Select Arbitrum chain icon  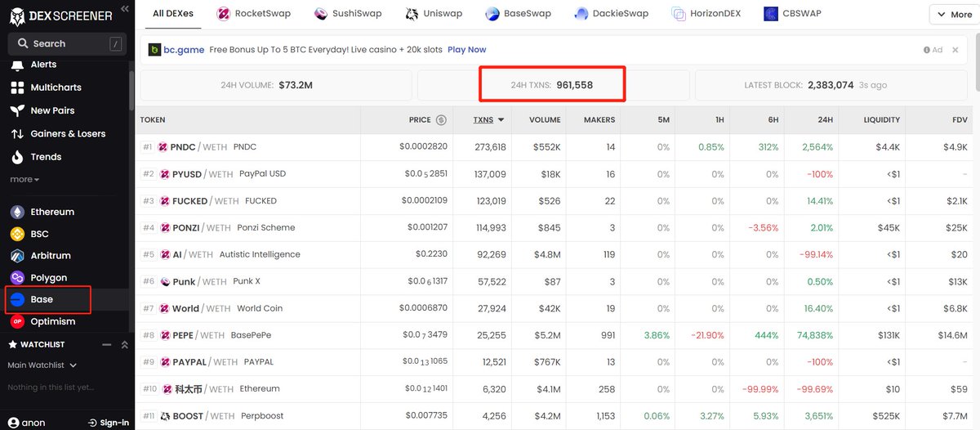tap(17, 256)
